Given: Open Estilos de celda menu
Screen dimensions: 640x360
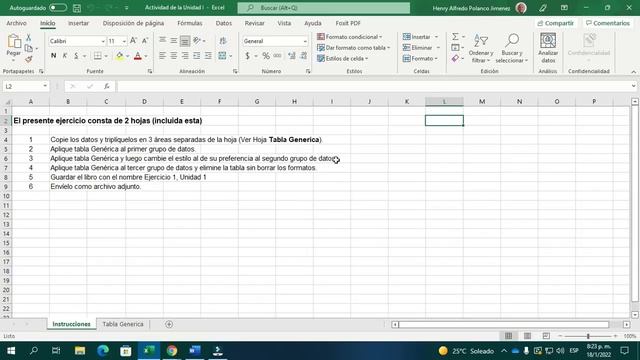Looking at the screenshot, I should click(x=342, y=59).
